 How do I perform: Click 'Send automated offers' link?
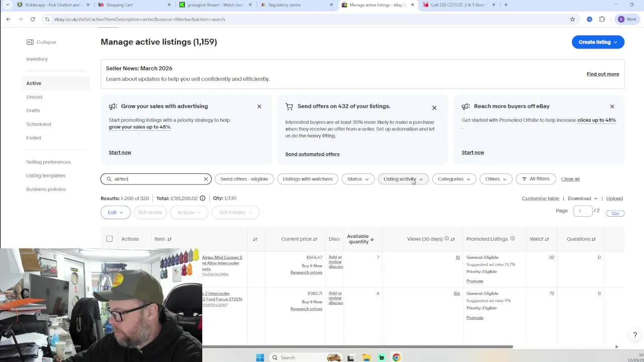312,154
